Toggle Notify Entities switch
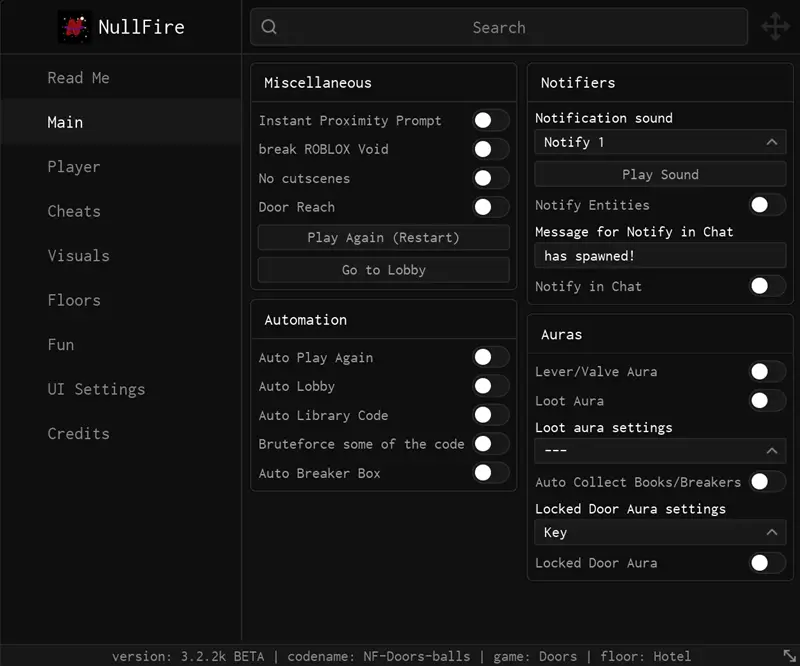 tap(767, 205)
